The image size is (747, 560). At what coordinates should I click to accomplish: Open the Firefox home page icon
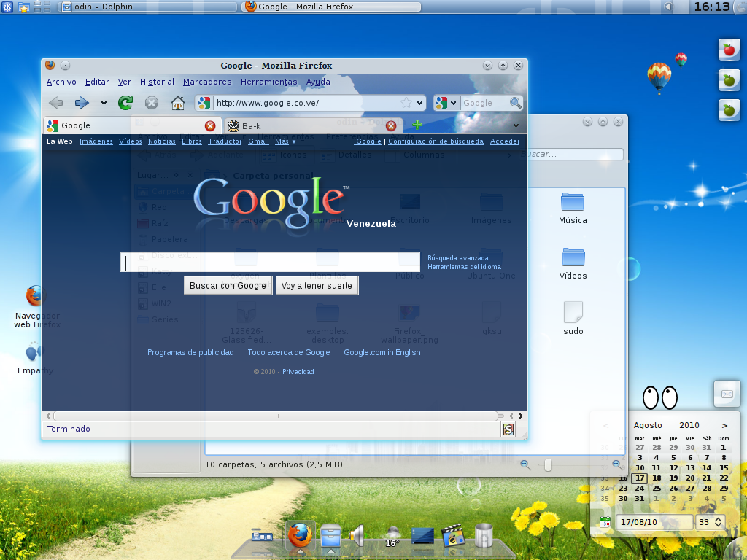[178, 103]
